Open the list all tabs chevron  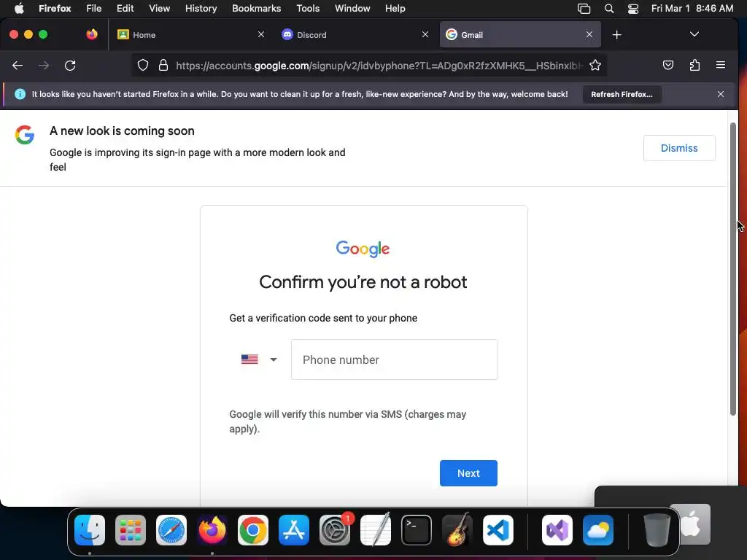pos(694,34)
